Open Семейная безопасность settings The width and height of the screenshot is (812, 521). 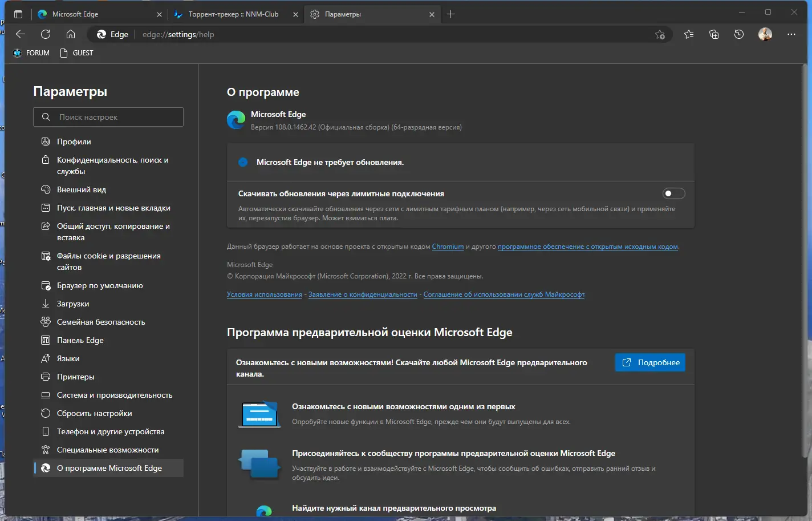(x=108, y=322)
